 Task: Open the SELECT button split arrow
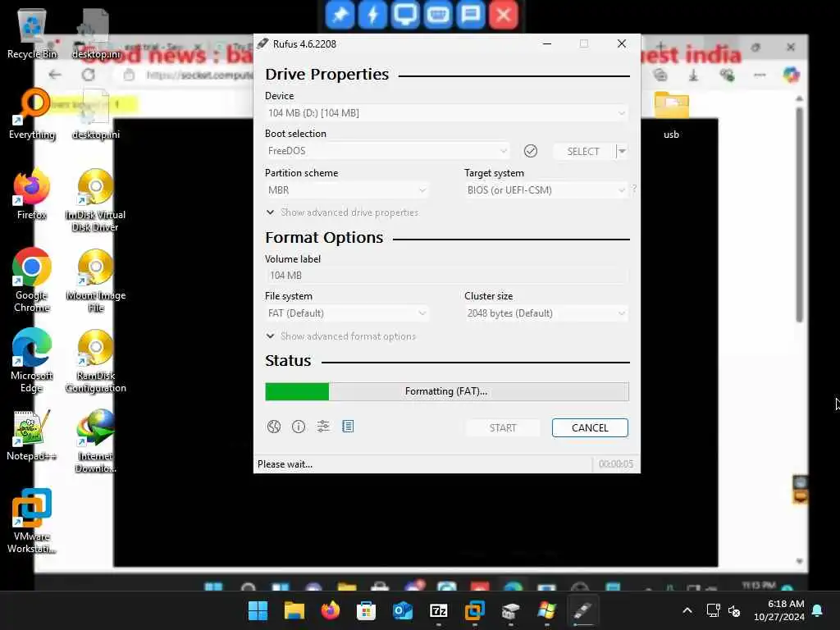pyautogui.click(x=622, y=151)
